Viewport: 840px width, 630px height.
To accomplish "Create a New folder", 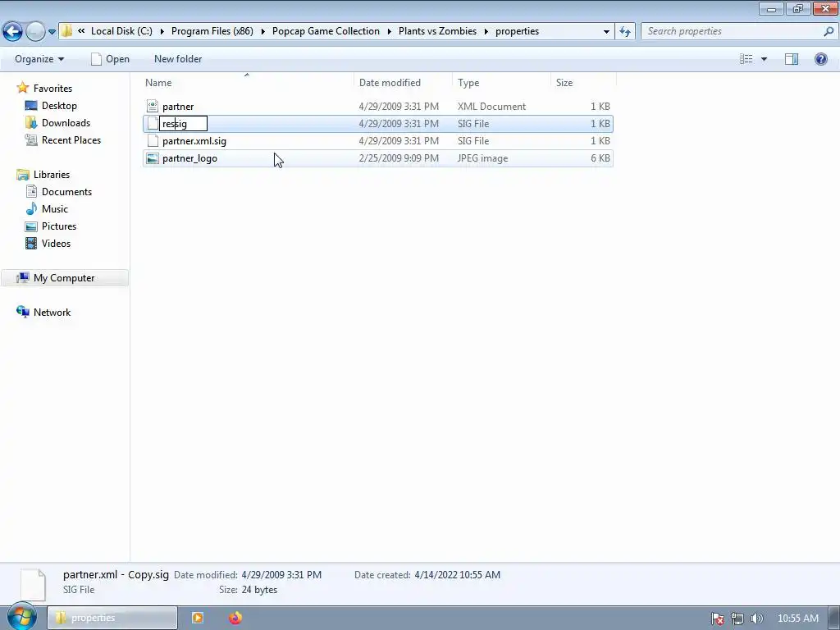I will [178, 59].
